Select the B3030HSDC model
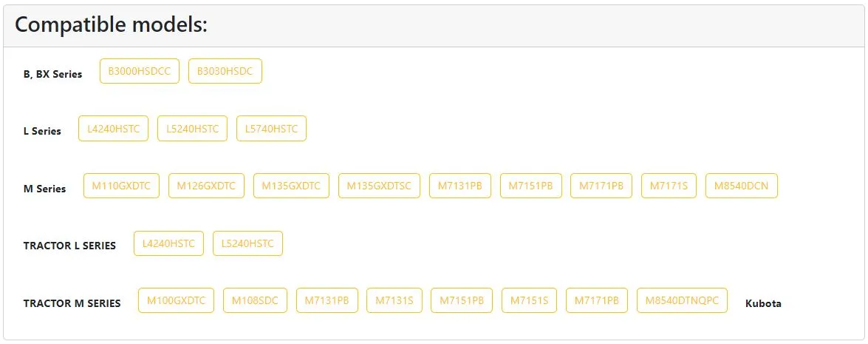Screen dimensions: 868x344 [225, 71]
